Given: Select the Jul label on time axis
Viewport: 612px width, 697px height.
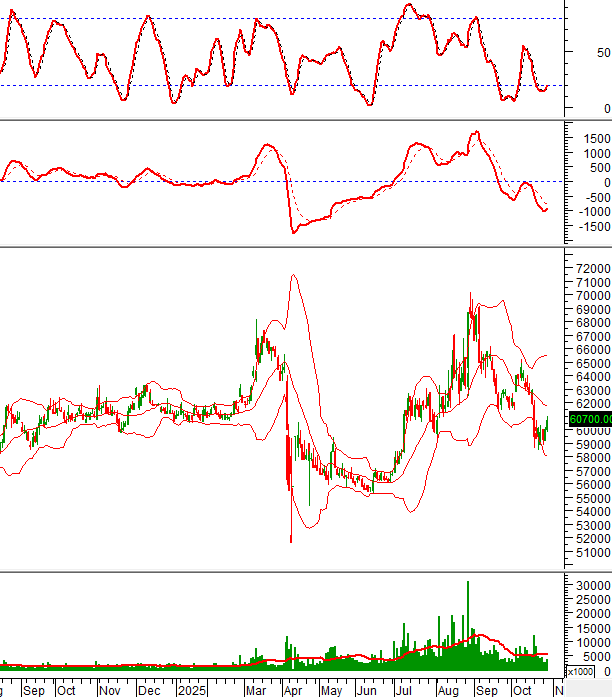Looking at the screenshot, I should click(405, 690).
